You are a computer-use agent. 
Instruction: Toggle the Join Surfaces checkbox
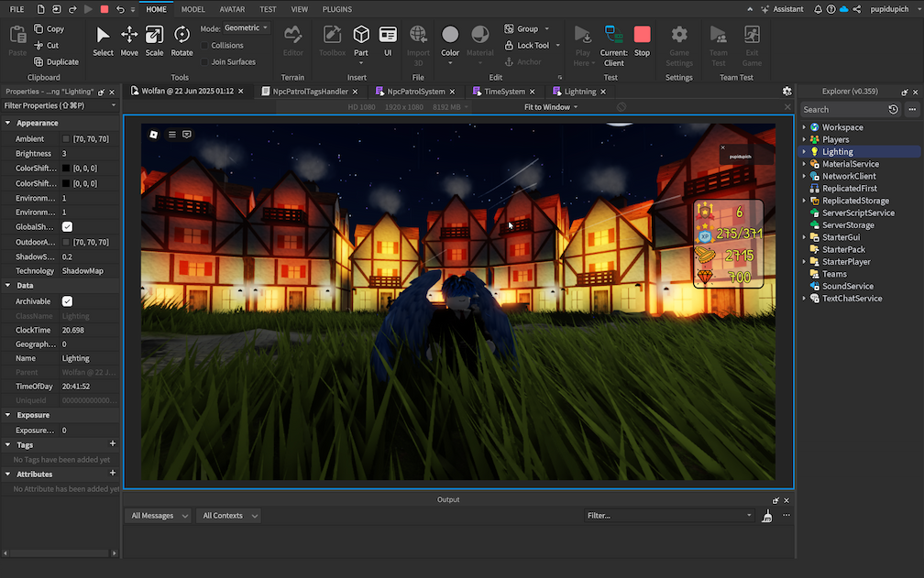tap(205, 61)
